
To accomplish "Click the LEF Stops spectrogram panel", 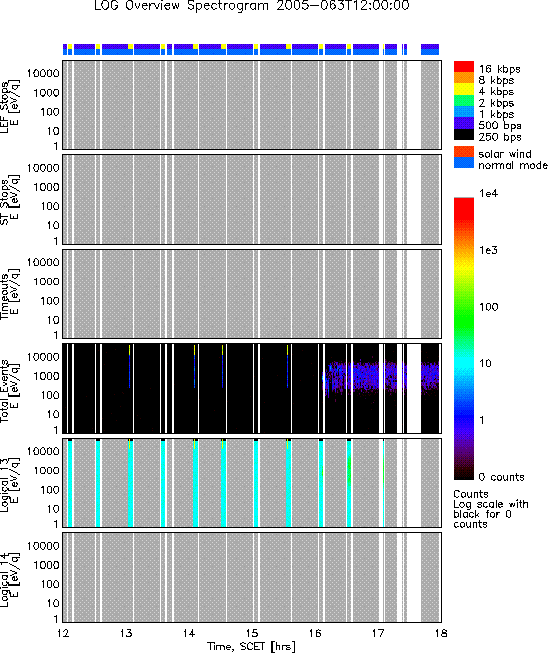I will click(x=252, y=105).
